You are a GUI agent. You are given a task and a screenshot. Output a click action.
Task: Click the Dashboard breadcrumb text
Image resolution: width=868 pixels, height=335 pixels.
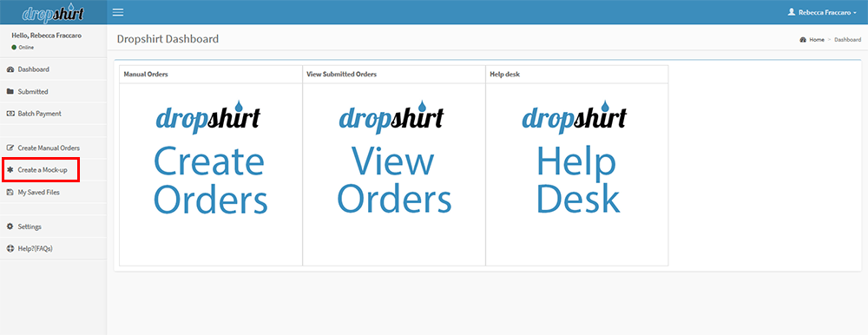coord(847,40)
